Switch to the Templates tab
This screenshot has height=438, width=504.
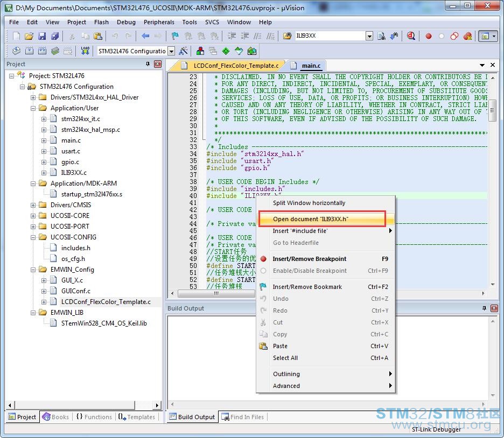136,417
